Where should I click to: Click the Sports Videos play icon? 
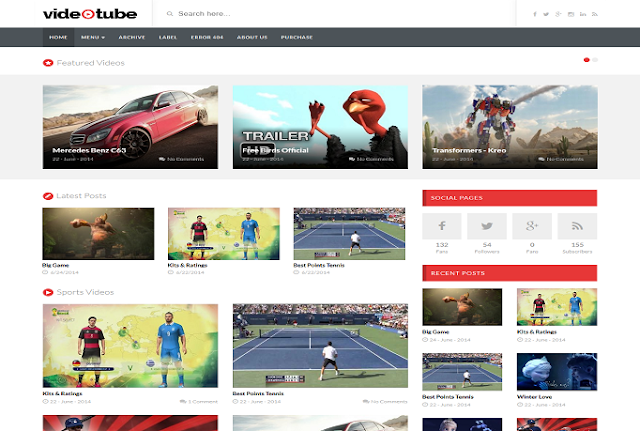coord(48,292)
